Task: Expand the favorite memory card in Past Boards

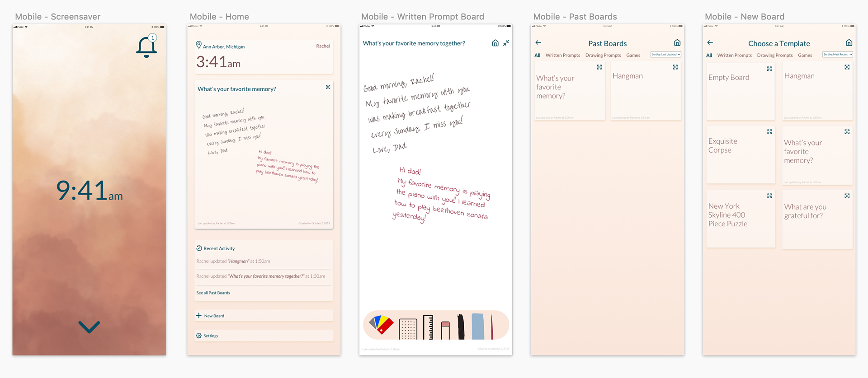Action: (x=599, y=67)
